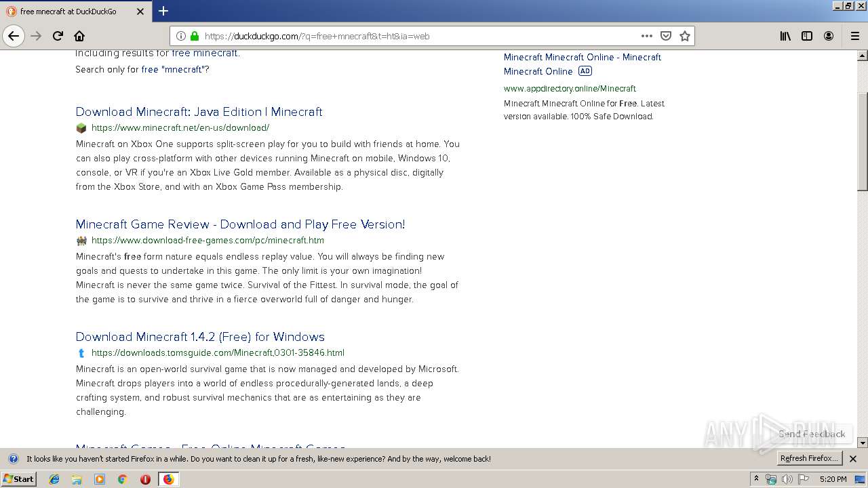Select the 'free mnecraft at DuckDuckGo' tab
The height and width of the screenshot is (488, 868).
coord(75,12)
